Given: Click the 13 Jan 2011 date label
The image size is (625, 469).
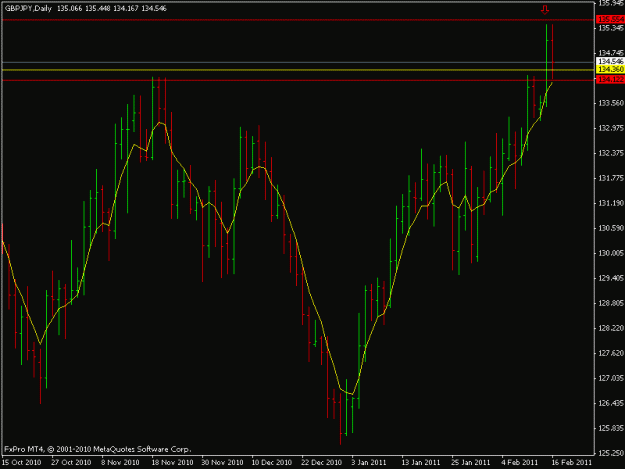Looking at the screenshot, I should (x=421, y=463).
